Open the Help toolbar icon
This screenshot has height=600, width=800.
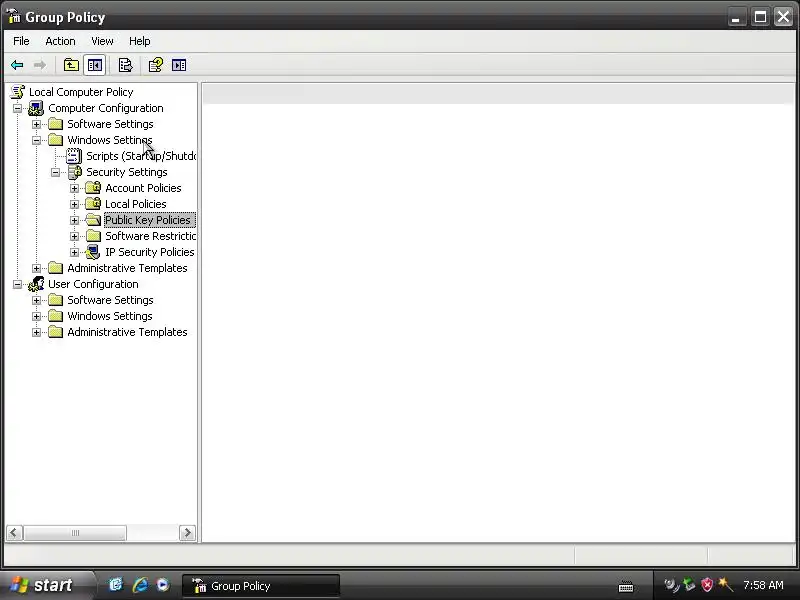click(x=155, y=65)
